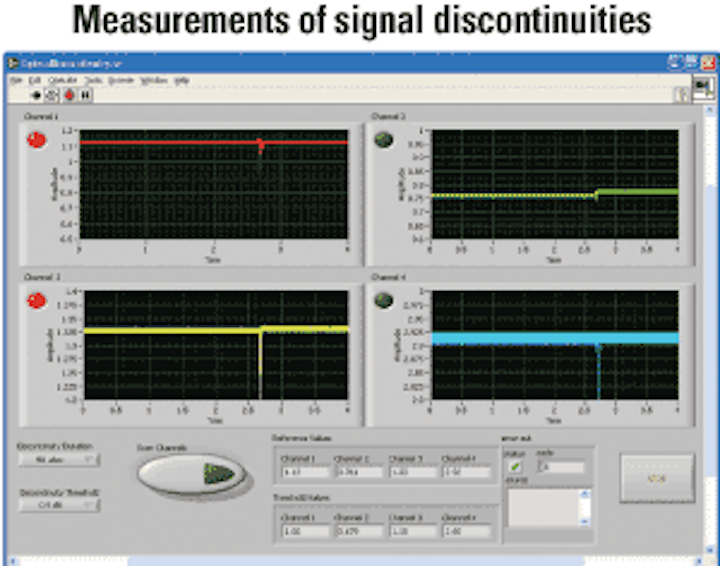720x566 pixels.
Task: Click the Channel 2 waveform graph
Action: [x=555, y=184]
